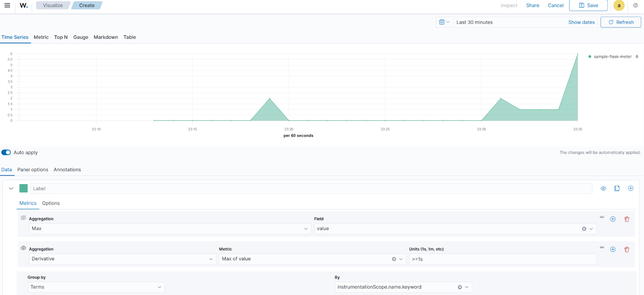The height and width of the screenshot is (295, 644).
Task: Click the Show dates link
Action: (x=581, y=22)
